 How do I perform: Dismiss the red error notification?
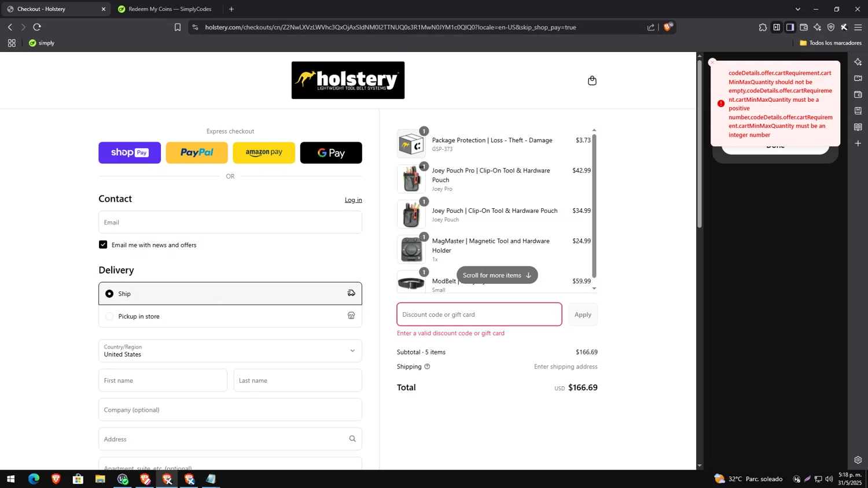pyautogui.click(x=712, y=62)
